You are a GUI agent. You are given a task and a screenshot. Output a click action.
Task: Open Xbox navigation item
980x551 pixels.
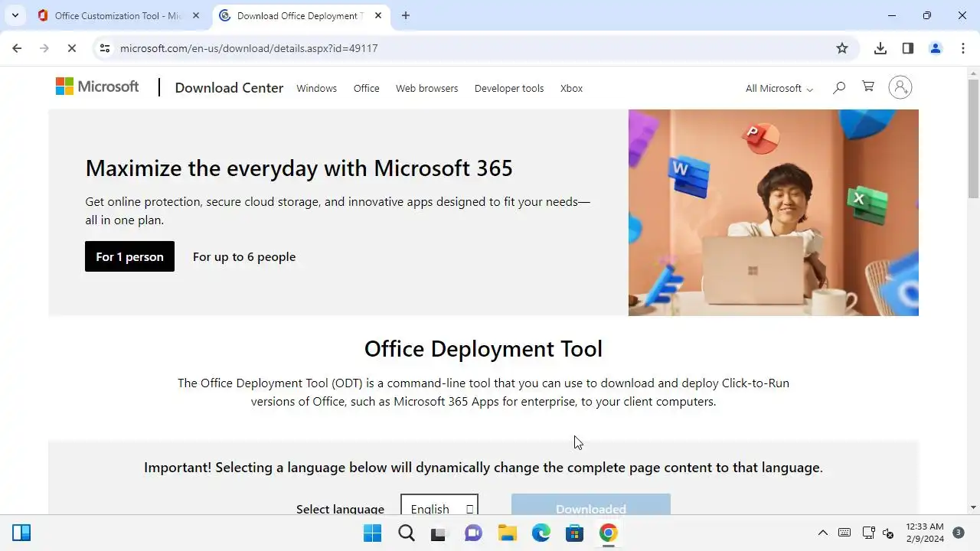(x=571, y=88)
